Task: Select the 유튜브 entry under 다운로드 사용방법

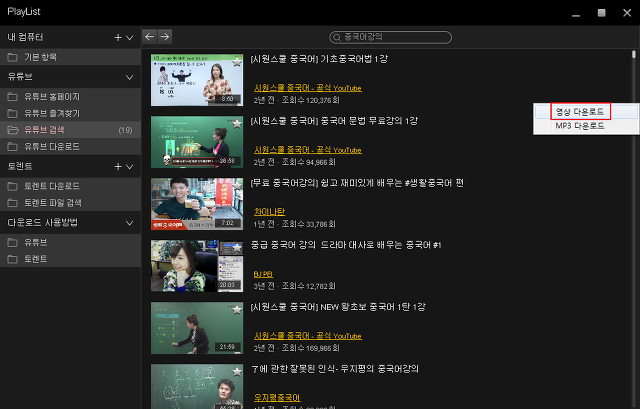Action: point(70,242)
